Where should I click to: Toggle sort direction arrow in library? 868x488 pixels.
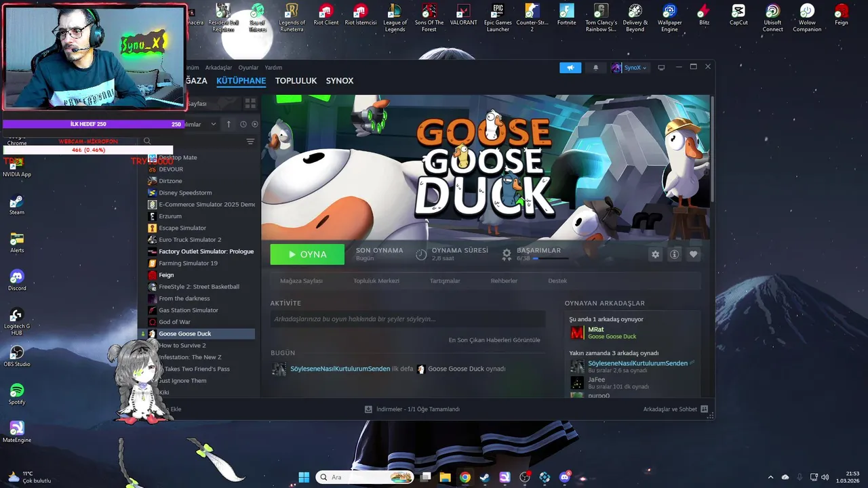[x=229, y=124]
